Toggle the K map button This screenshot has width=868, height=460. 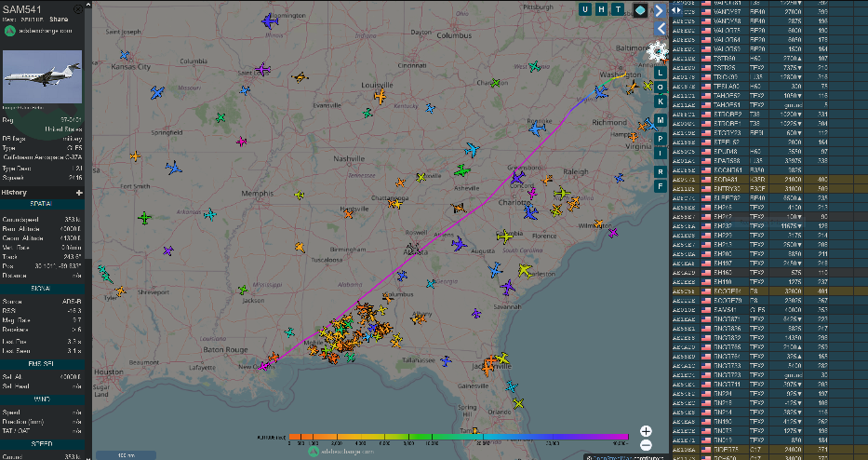660,102
